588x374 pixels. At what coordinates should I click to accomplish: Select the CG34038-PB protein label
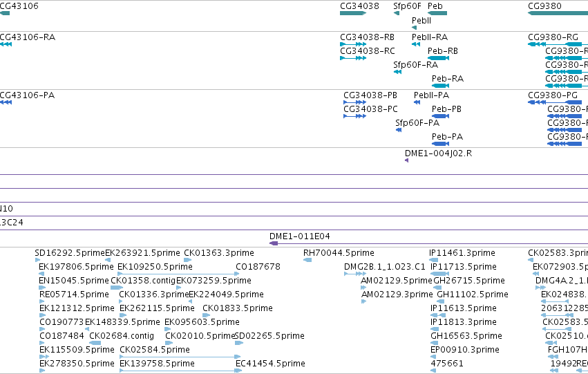(x=370, y=95)
